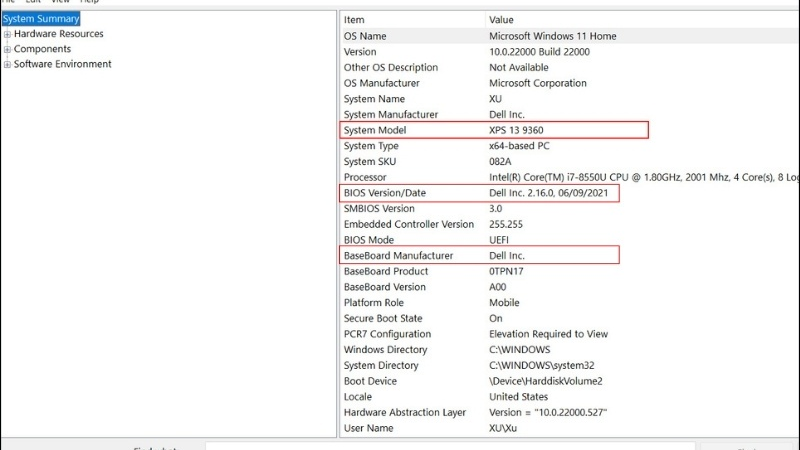This screenshot has width=800, height=450.
Task: Select the Software Environment tree item
Action: [62, 64]
